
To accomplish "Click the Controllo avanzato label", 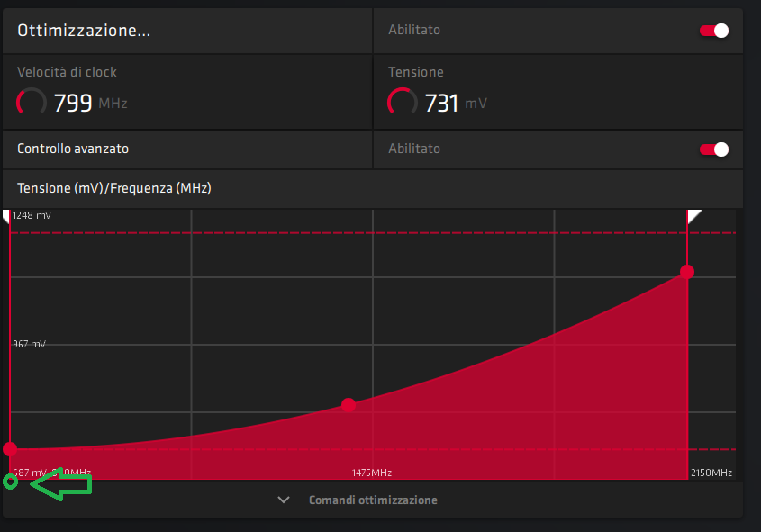I will (73, 149).
